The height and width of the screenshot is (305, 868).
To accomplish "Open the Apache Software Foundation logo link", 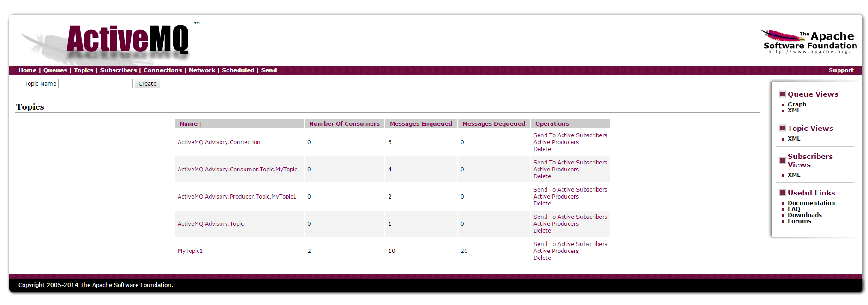I will click(x=808, y=41).
